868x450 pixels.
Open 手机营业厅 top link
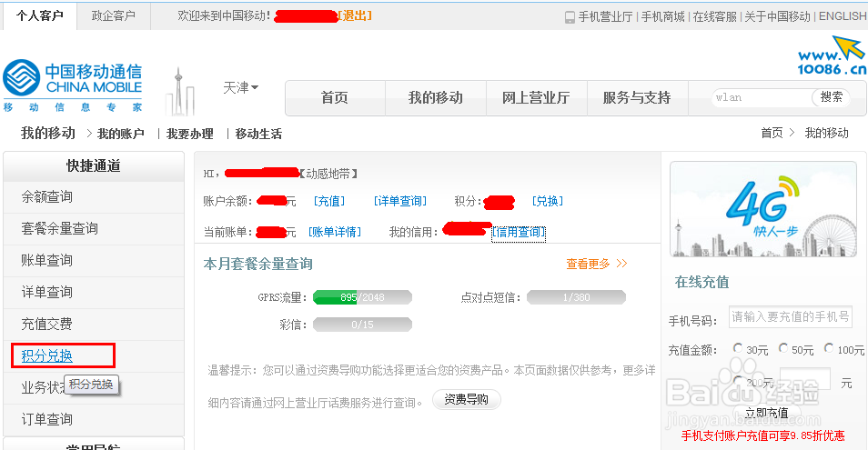click(x=605, y=17)
